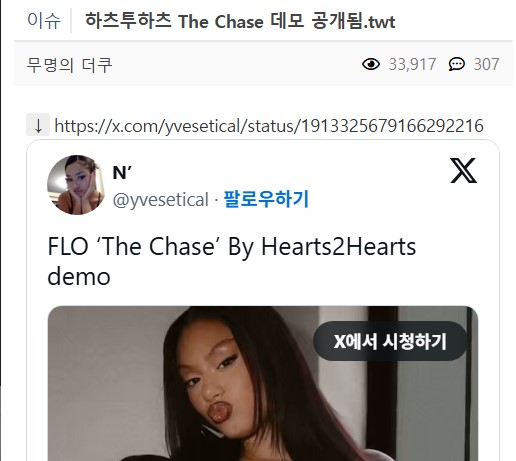Click the comment bubble icon
This screenshot has width=516, height=461.
(456, 64)
